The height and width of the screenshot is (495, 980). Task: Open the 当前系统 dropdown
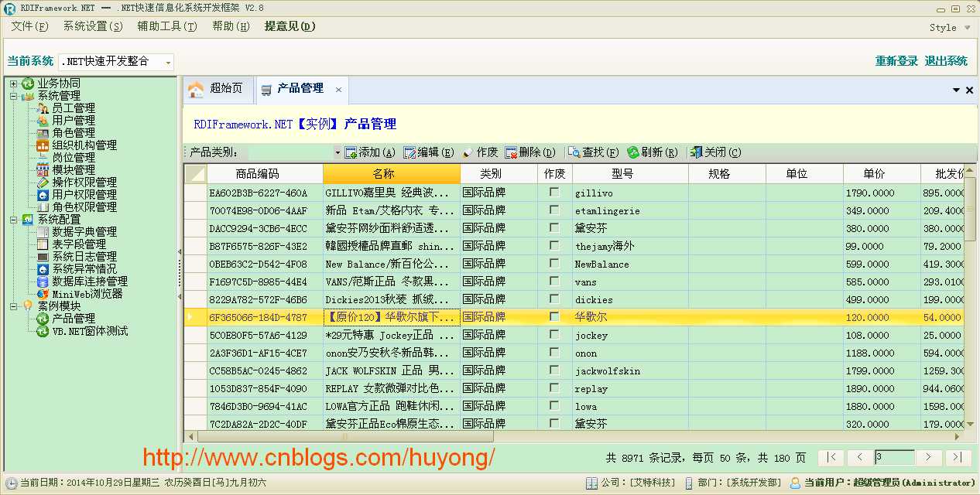click(x=169, y=62)
